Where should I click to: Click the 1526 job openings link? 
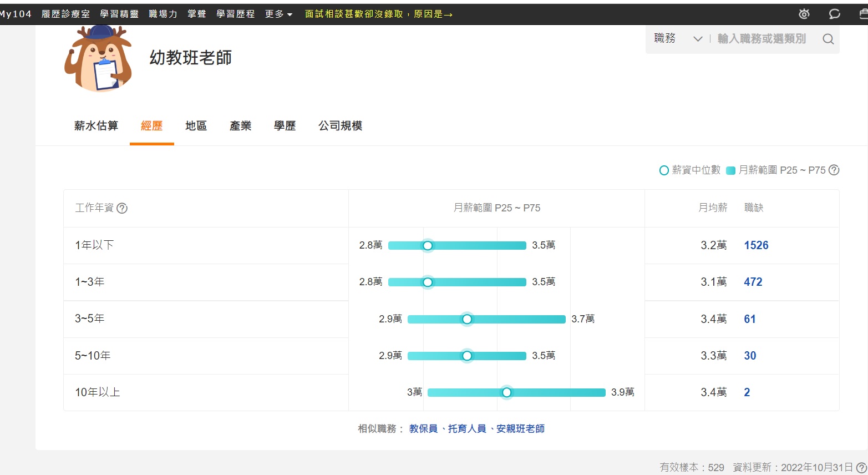point(756,245)
